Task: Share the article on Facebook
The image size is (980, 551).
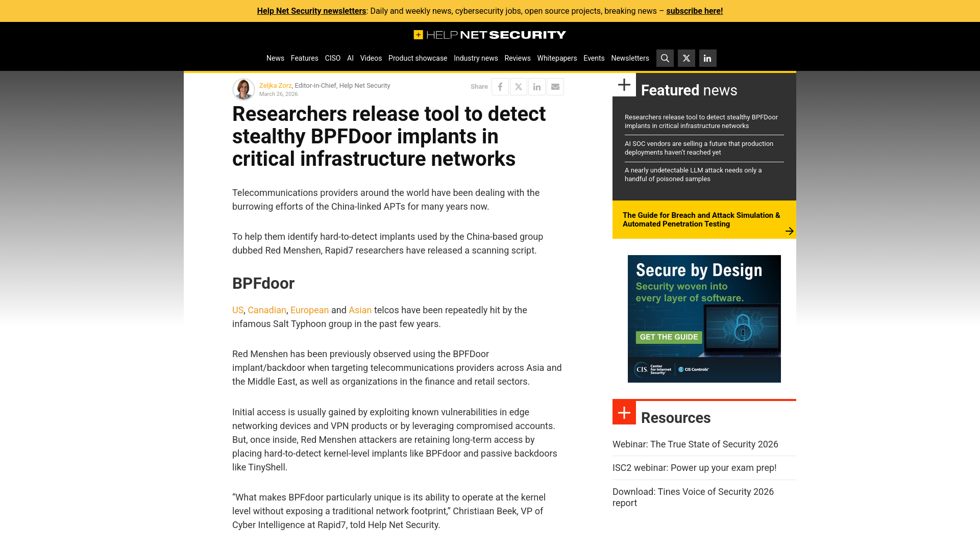Action: pos(500,87)
